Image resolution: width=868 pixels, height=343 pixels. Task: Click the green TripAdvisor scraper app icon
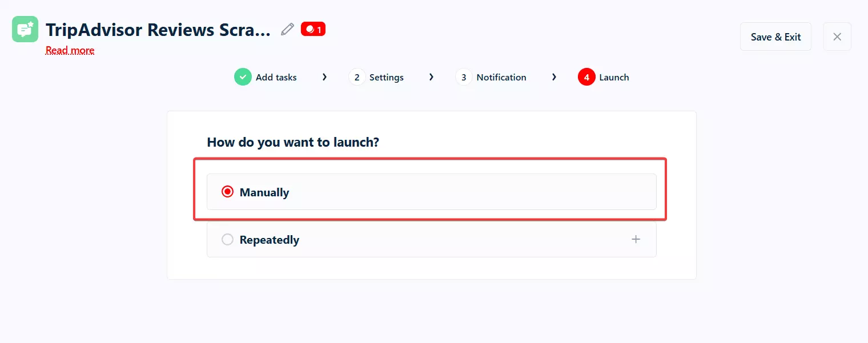[25, 29]
